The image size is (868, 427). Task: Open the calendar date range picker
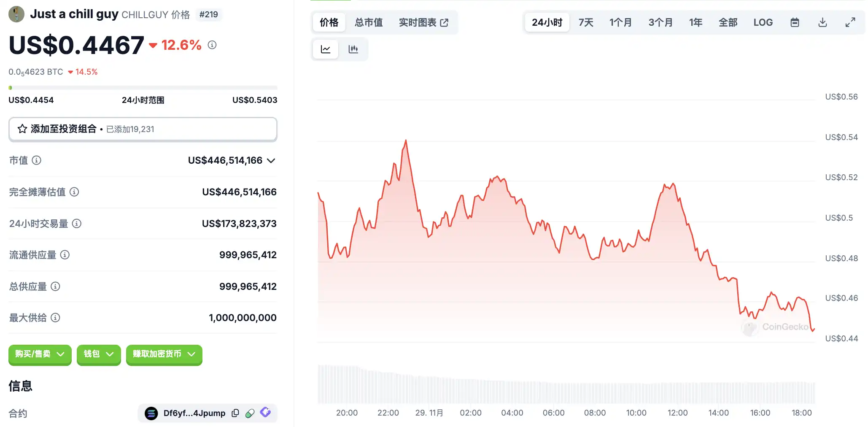[795, 22]
